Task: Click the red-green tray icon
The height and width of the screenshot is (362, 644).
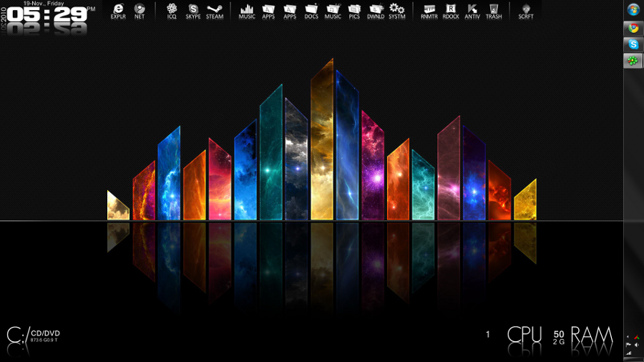Action: click(x=636, y=338)
